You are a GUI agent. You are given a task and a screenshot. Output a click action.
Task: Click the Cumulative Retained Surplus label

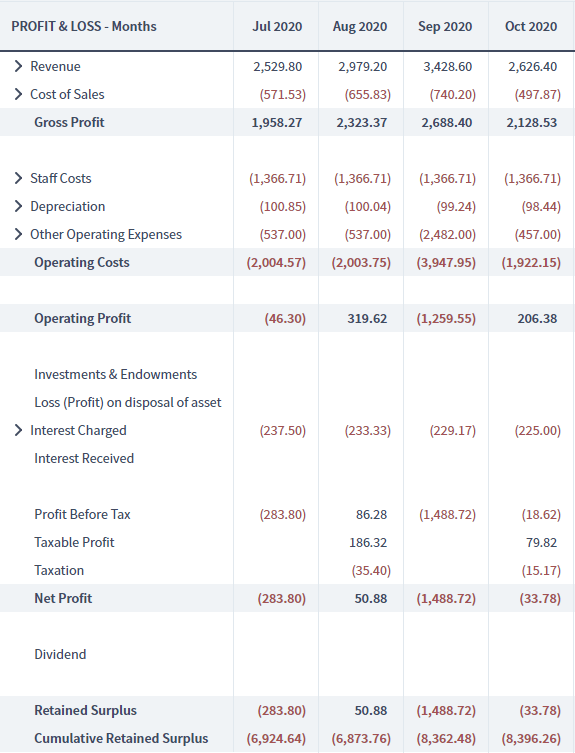click(x=121, y=739)
